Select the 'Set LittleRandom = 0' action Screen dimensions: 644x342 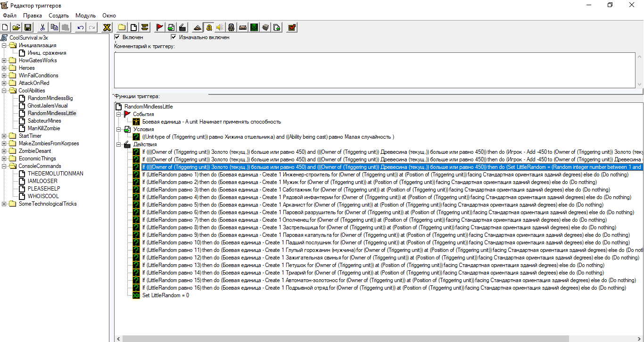pos(165,295)
